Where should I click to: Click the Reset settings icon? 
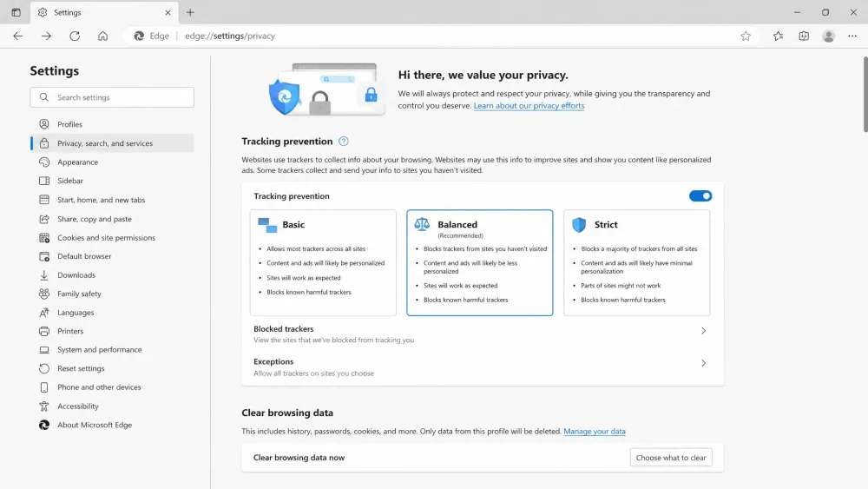[44, 368]
